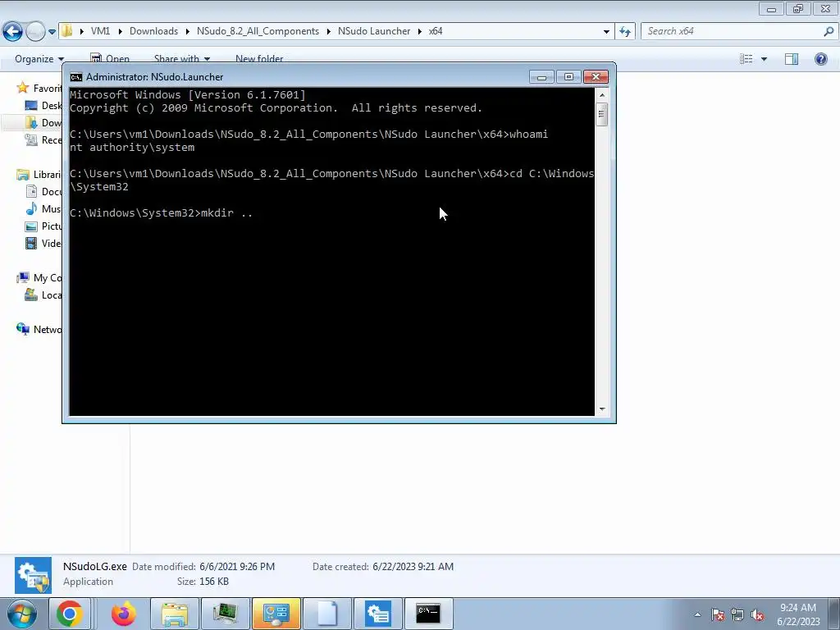
Task: Click the console scrollbar up arrow
Action: tap(602, 95)
